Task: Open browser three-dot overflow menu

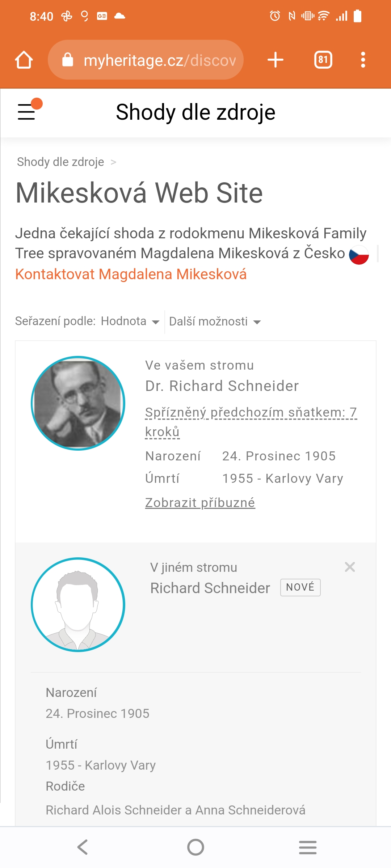Action: click(363, 60)
